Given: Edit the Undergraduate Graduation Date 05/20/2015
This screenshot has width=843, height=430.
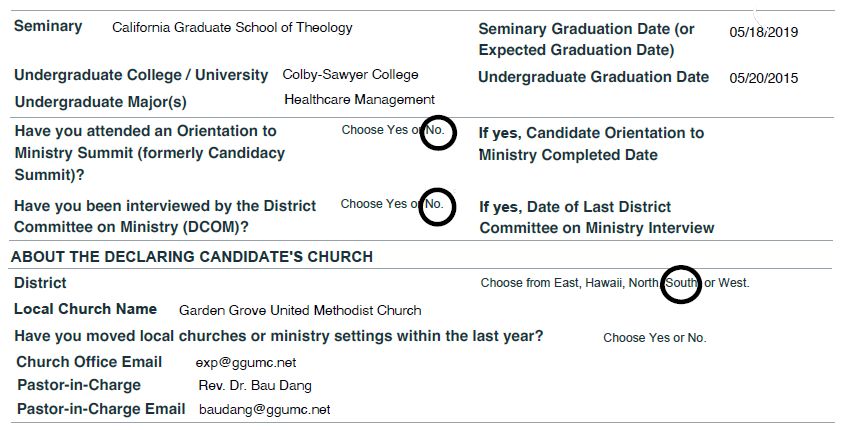Looking at the screenshot, I should tap(763, 78).
